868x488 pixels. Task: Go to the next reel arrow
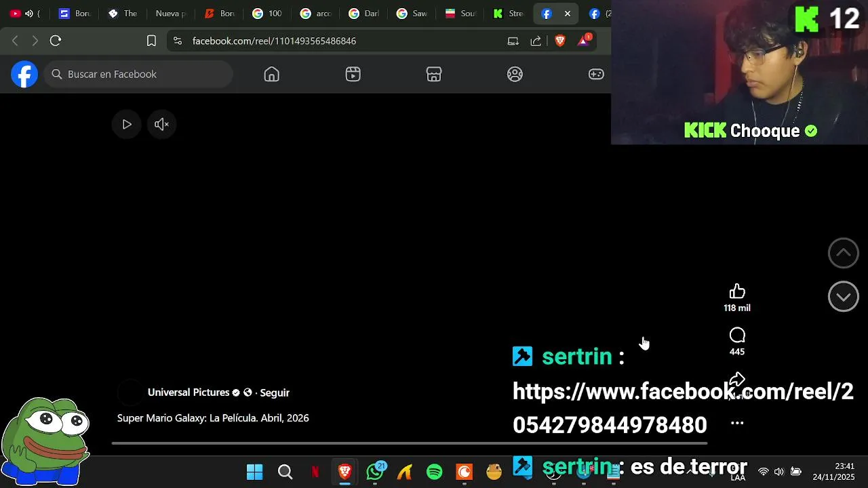click(844, 296)
